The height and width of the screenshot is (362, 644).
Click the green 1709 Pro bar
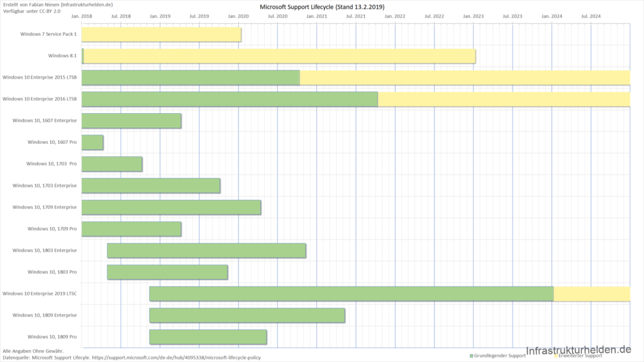[x=131, y=229]
